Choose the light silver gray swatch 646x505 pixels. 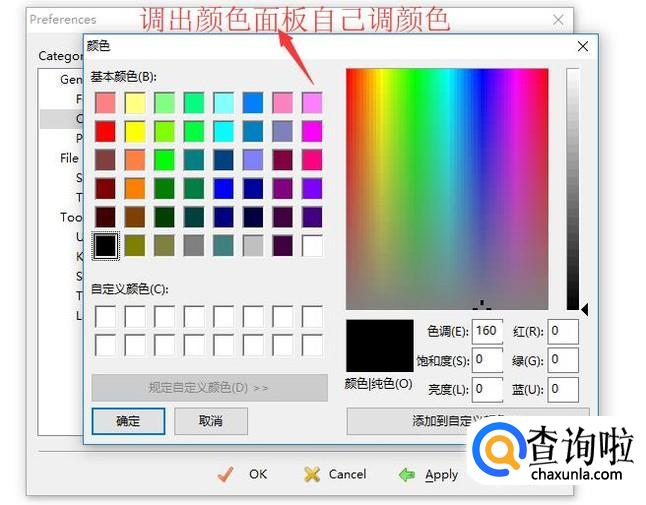point(253,245)
